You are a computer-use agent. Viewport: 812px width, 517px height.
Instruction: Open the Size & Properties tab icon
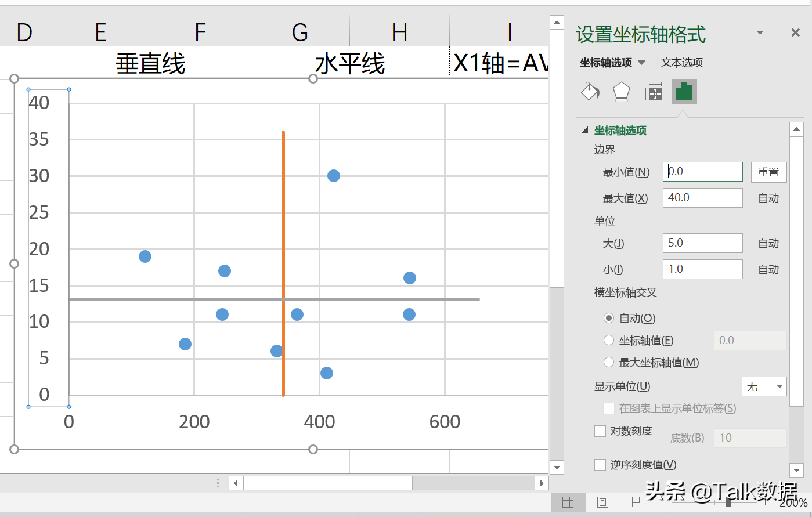click(653, 92)
